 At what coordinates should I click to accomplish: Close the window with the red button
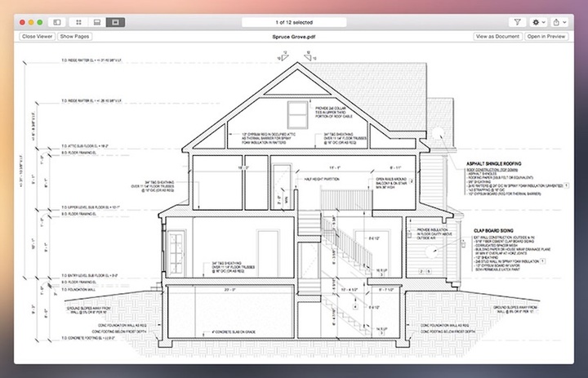(21, 21)
